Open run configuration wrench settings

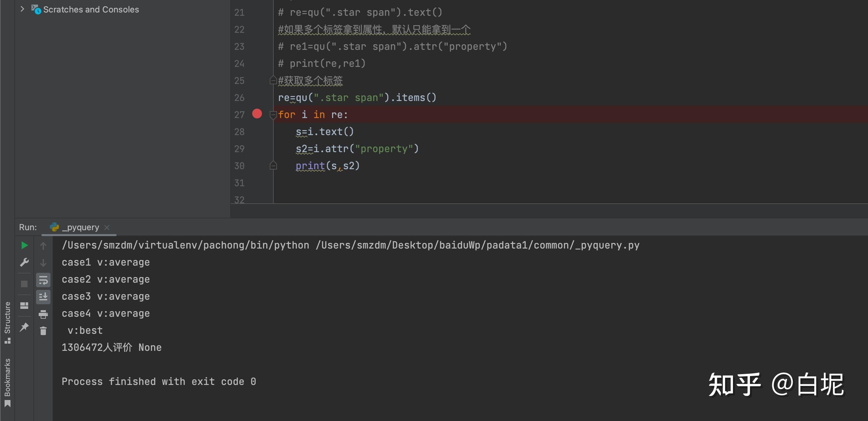[x=24, y=262]
